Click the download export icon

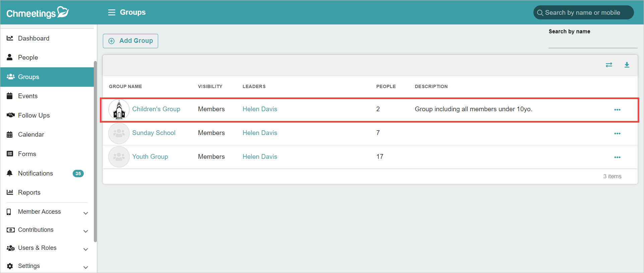click(x=627, y=65)
